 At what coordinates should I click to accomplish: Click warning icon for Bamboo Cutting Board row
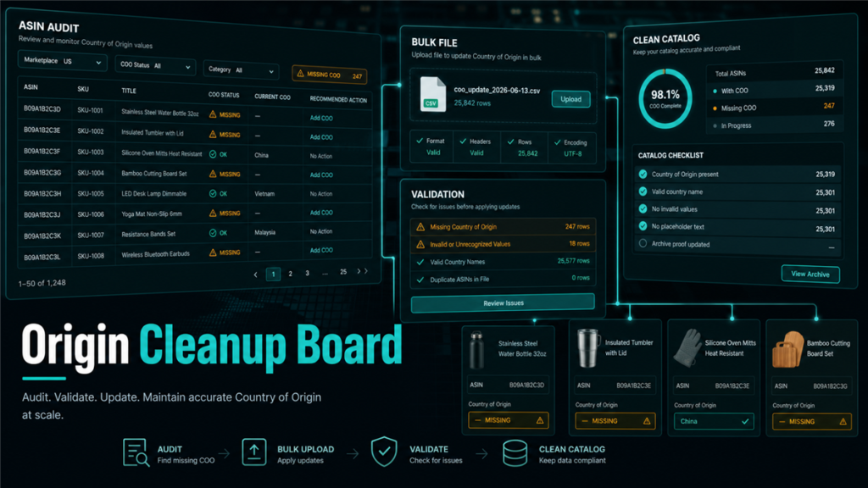213,174
